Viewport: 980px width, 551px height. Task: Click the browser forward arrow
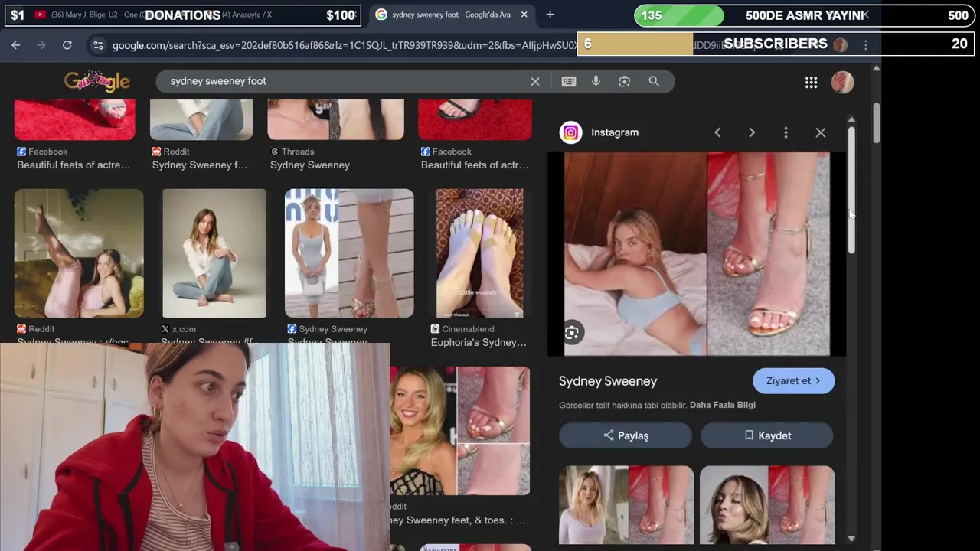pyautogui.click(x=41, y=45)
